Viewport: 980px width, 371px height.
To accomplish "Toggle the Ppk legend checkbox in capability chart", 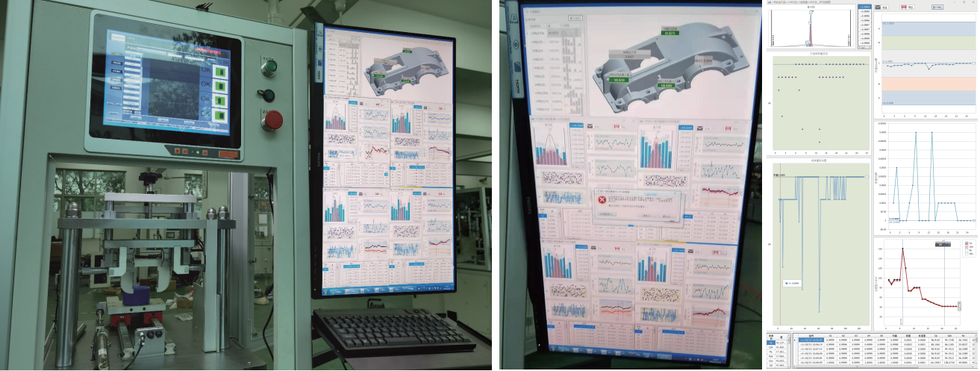I will 967,254.
